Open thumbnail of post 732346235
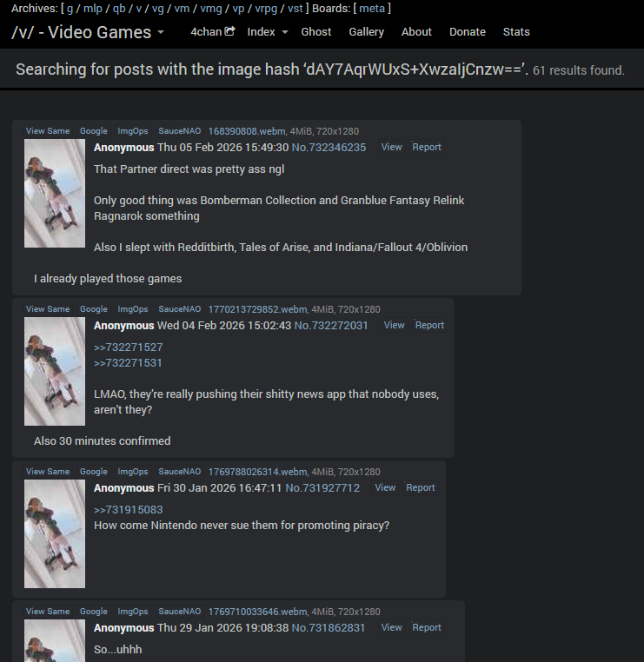 pos(55,194)
